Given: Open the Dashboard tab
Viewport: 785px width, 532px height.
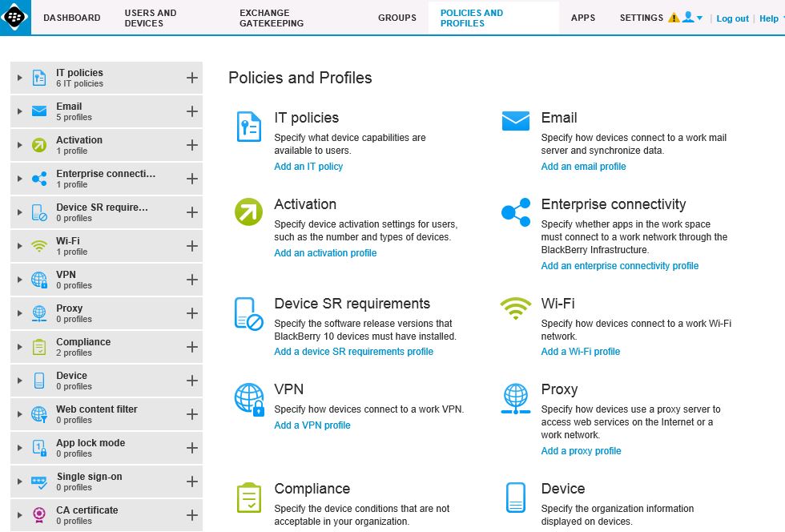Looking at the screenshot, I should pyautogui.click(x=72, y=18).
